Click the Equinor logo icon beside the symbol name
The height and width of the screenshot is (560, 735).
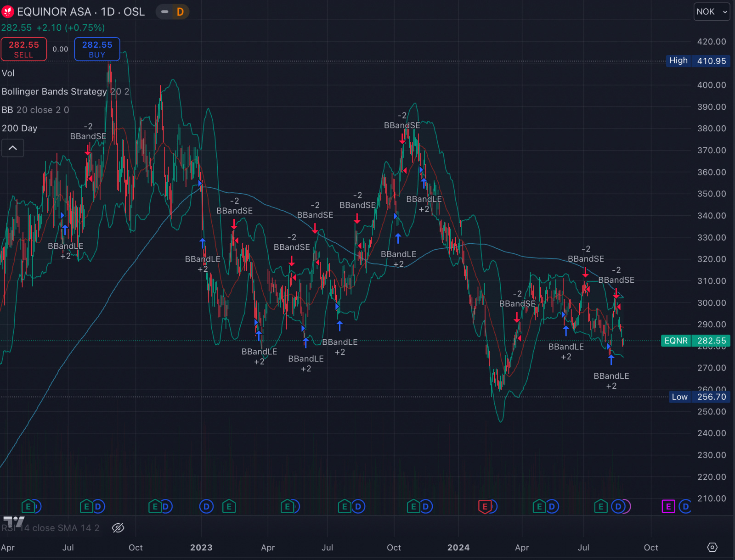coord(8,12)
